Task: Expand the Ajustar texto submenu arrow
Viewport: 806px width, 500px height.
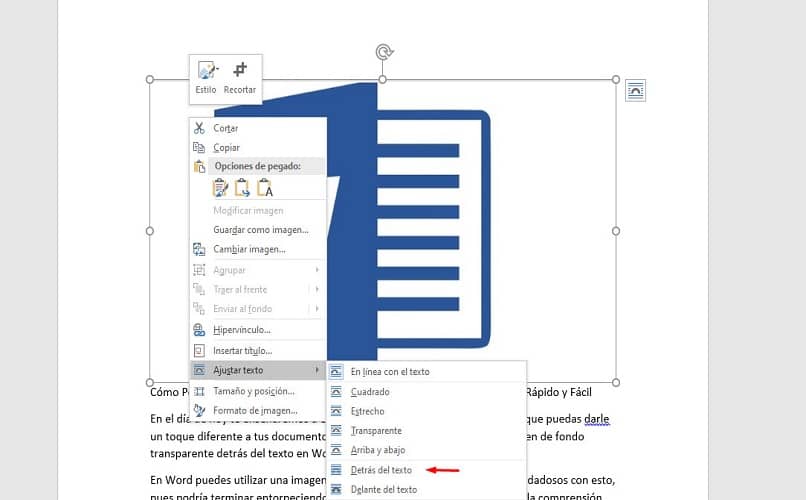Action: (317, 370)
